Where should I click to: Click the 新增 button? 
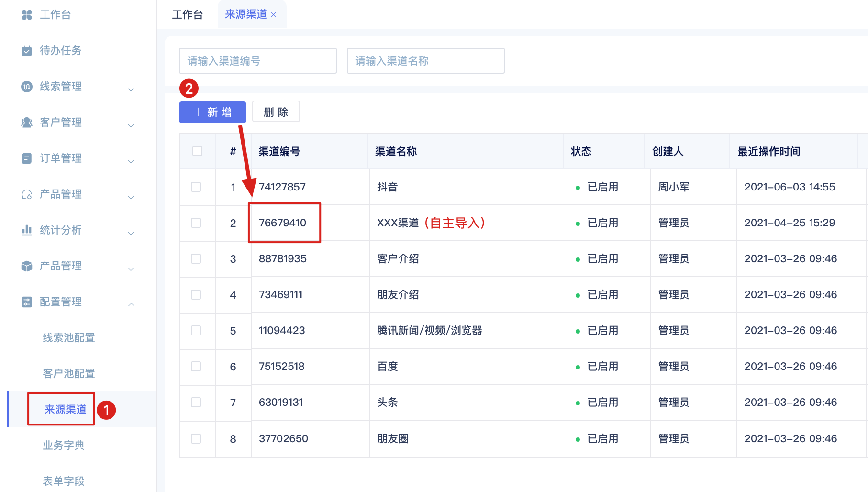click(x=212, y=112)
